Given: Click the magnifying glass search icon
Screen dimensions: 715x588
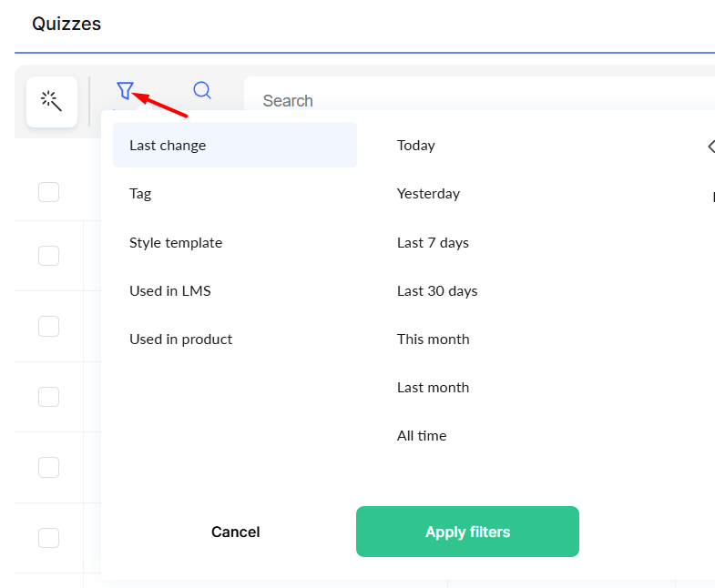Looking at the screenshot, I should pyautogui.click(x=202, y=90).
